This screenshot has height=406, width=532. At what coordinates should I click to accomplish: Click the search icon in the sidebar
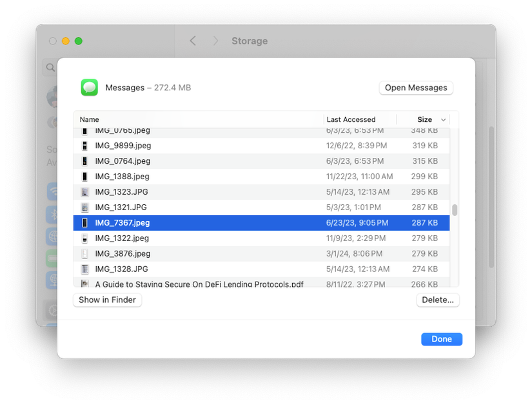(x=50, y=66)
